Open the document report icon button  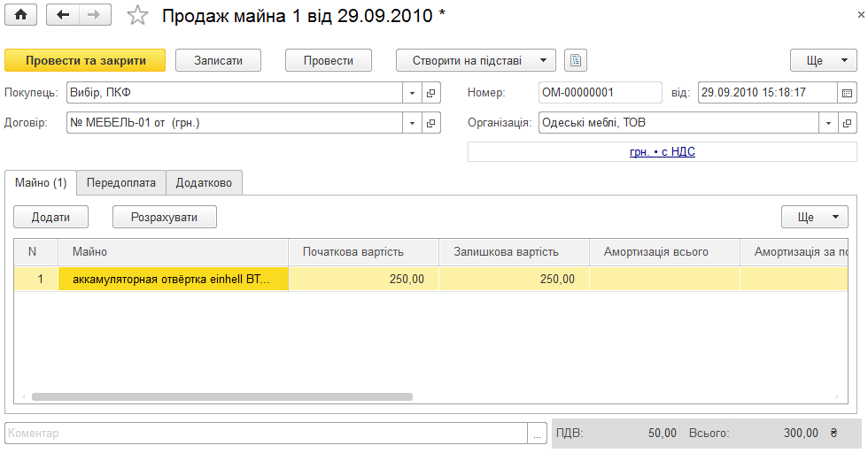[x=576, y=60]
